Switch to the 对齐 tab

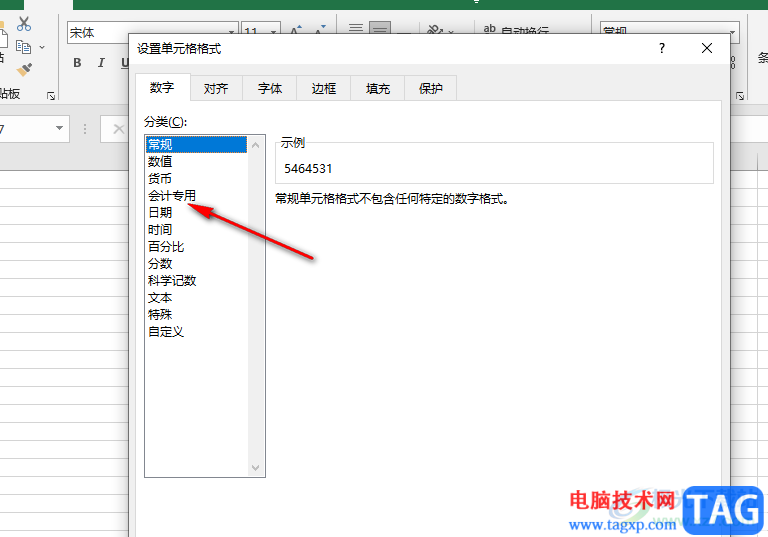(216, 89)
